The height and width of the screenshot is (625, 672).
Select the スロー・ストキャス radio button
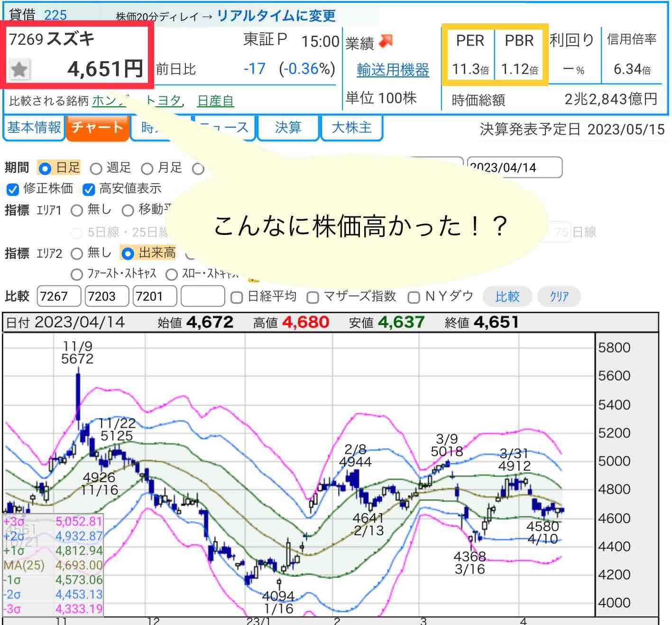(172, 274)
